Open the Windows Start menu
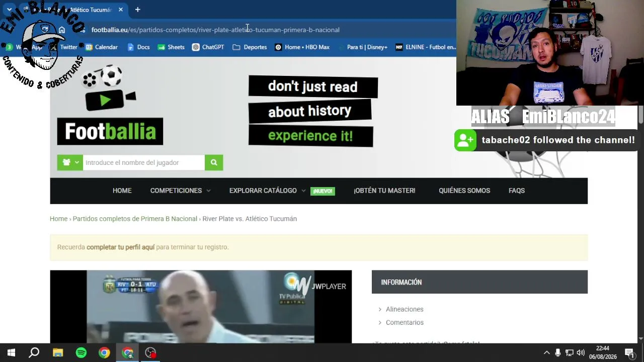The height and width of the screenshot is (362, 644). pos(11,352)
